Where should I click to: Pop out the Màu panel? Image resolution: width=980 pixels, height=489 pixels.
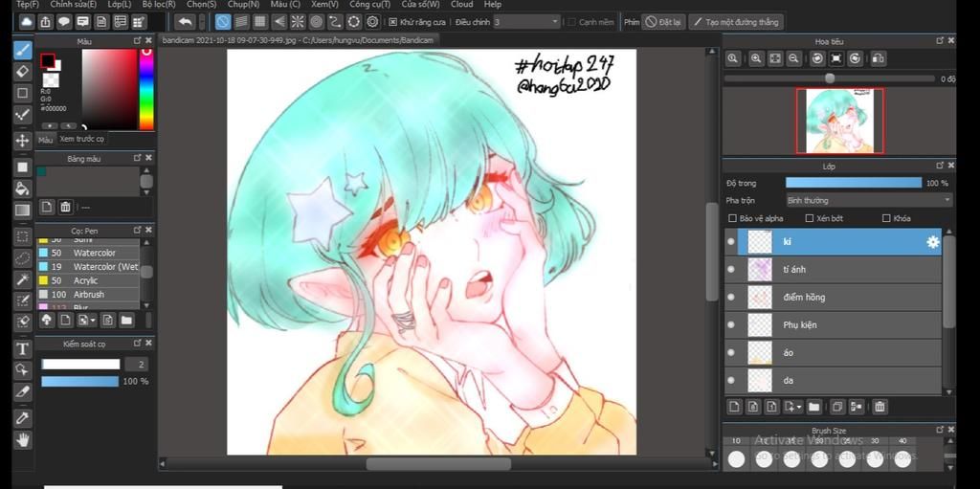137,40
